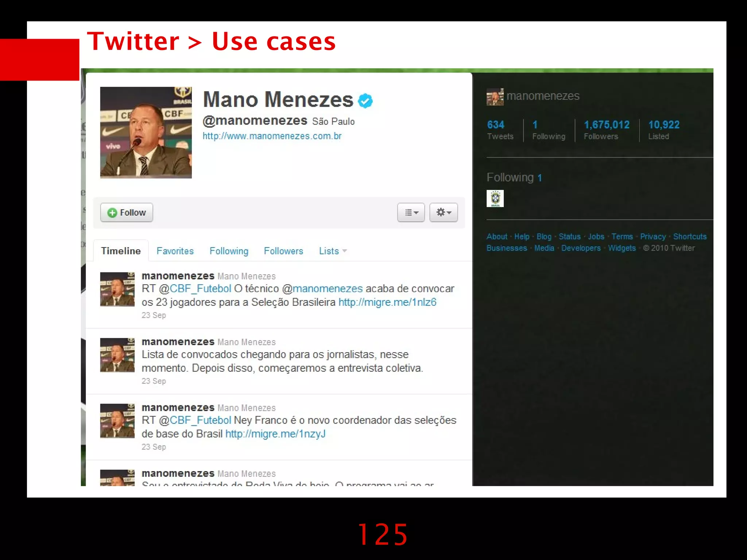Image resolution: width=747 pixels, height=560 pixels.
Task: Open the Widgets footer link
Action: [622, 248]
